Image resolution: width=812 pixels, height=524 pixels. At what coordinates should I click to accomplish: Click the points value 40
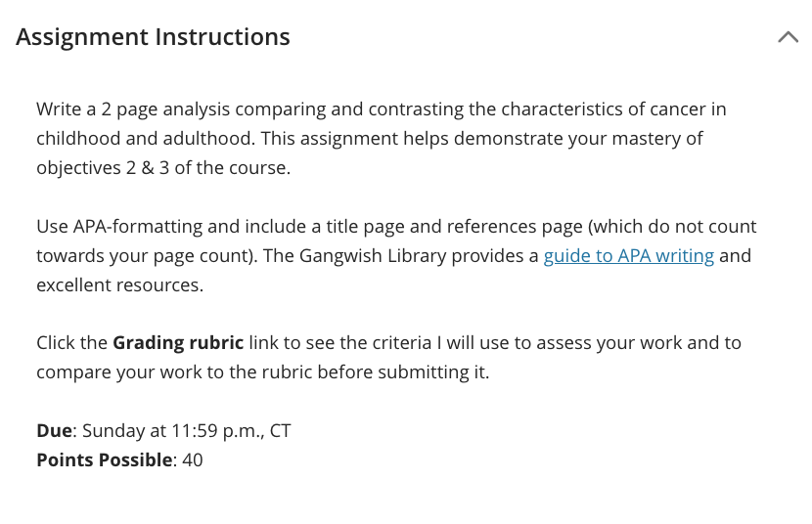coord(193,459)
